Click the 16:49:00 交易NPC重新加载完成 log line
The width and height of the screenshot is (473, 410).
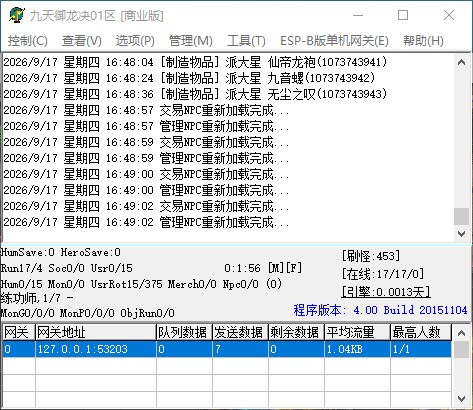[146, 174]
